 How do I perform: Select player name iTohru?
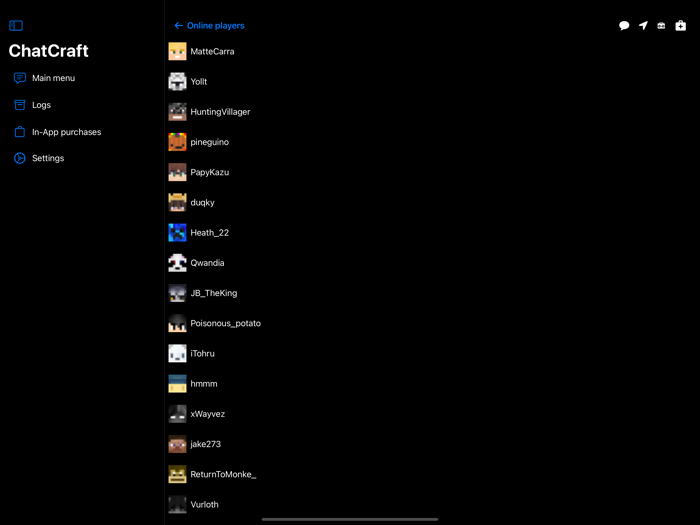click(x=202, y=354)
